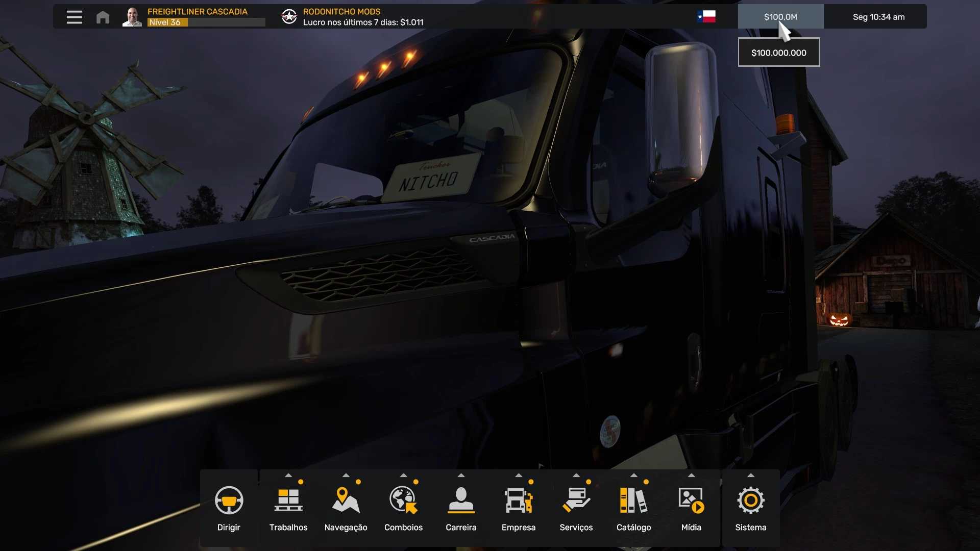
Task: Open the Trabalhos jobs icon
Action: [x=288, y=500]
